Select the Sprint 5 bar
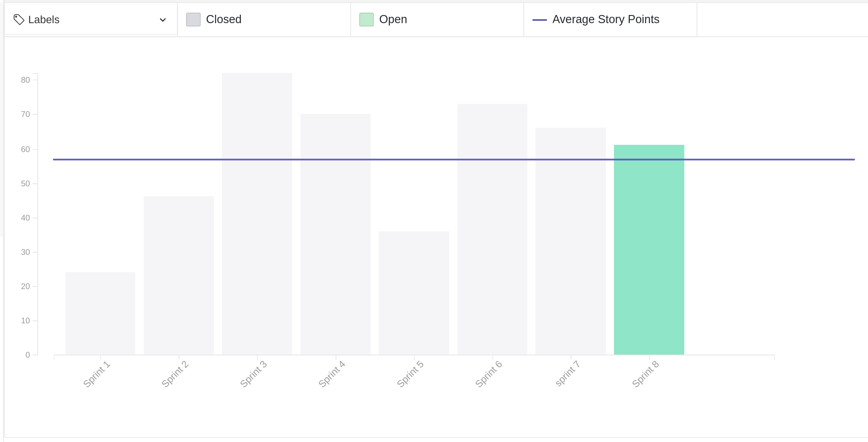 click(414, 293)
